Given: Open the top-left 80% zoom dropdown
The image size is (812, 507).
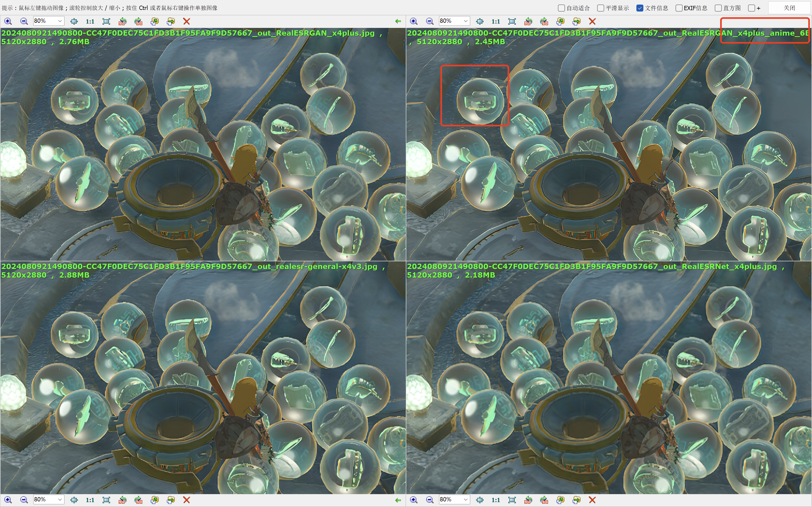Looking at the screenshot, I should (x=60, y=21).
